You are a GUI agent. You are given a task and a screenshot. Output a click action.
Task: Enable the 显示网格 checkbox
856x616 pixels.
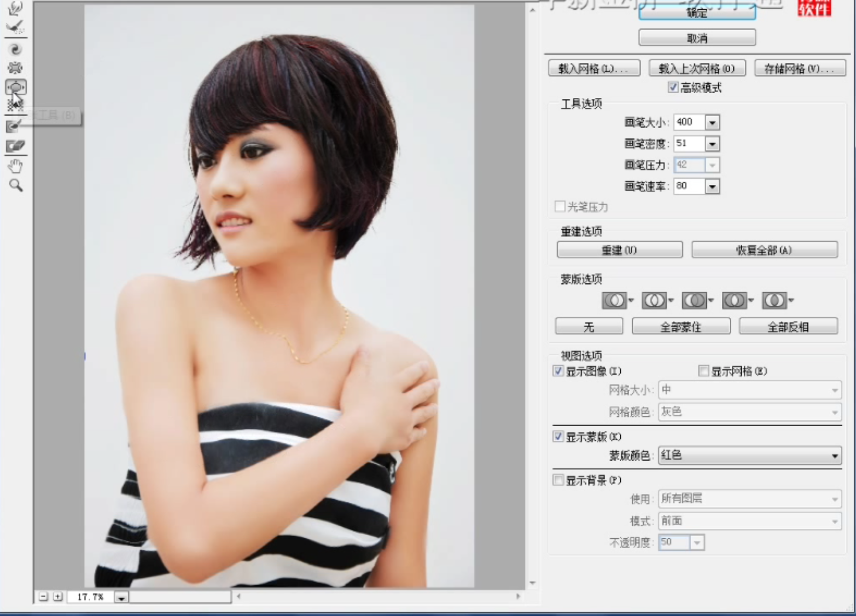[703, 371]
